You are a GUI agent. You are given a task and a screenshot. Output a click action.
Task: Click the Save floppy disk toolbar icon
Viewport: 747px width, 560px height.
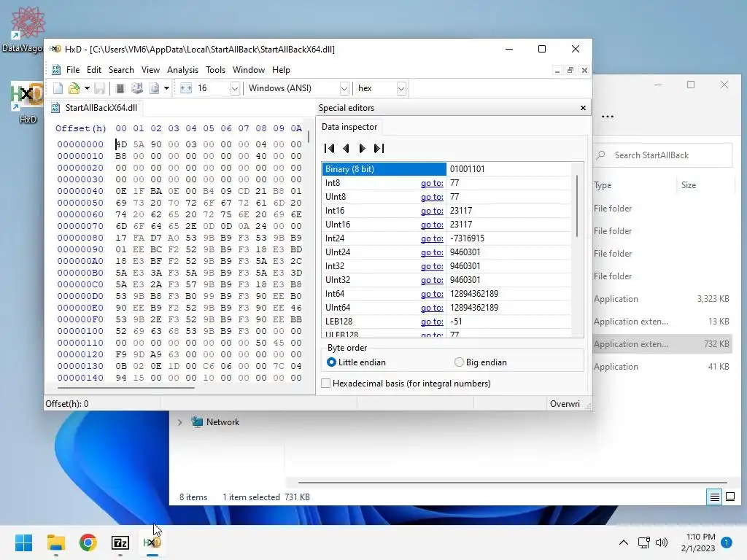tap(99, 88)
